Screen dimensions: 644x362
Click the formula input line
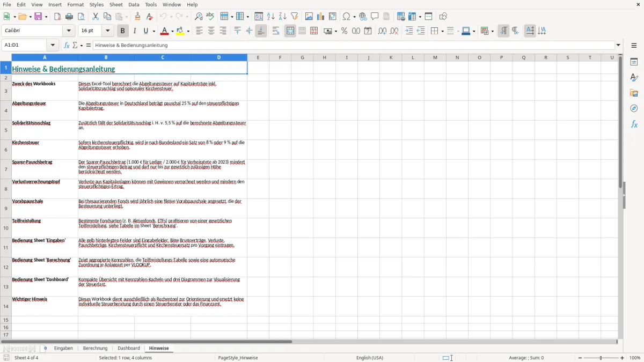click(354, 46)
